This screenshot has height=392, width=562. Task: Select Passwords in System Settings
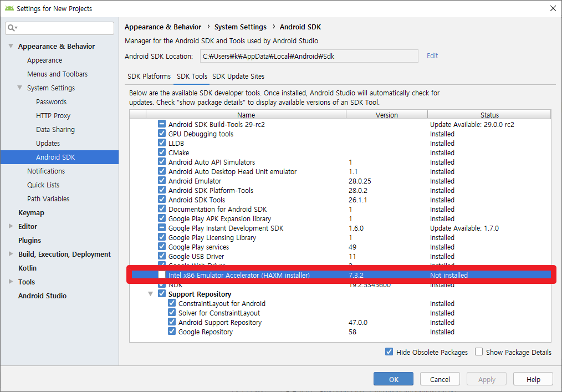point(51,102)
